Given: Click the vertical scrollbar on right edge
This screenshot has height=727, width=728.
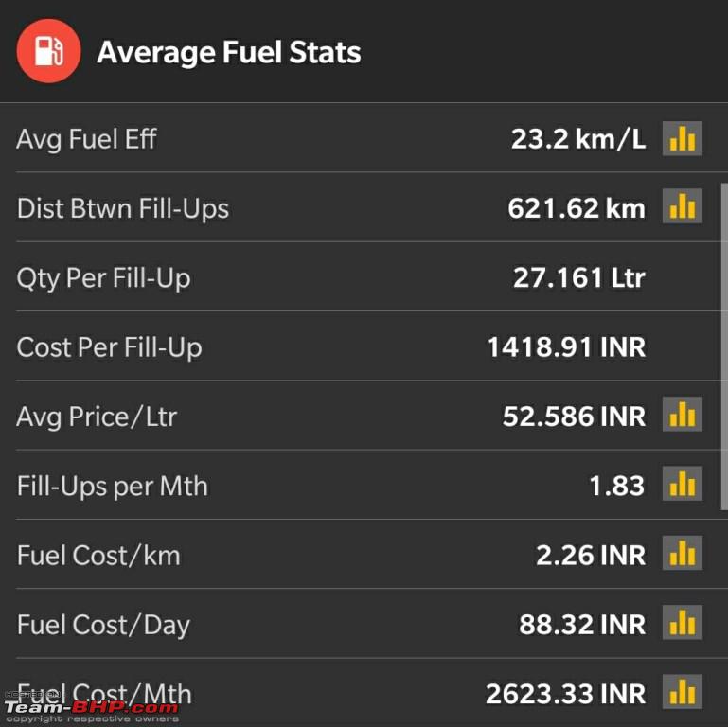Looking at the screenshot, I should click(x=724, y=347).
